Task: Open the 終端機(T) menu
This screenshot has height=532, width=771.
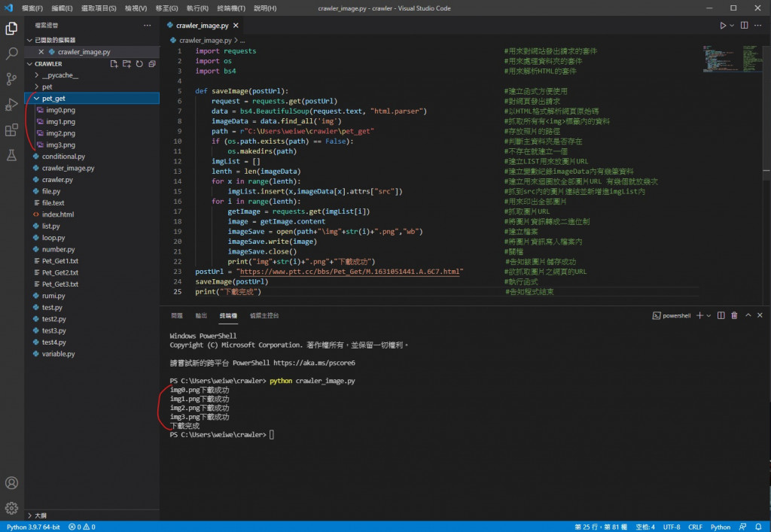Action: pyautogui.click(x=231, y=8)
